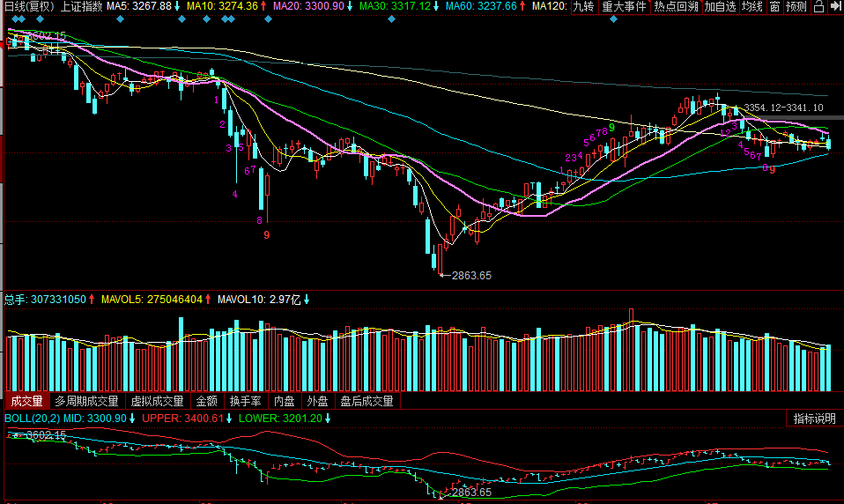844x504 pixels.
Task: Click 加自选 to add to watchlist
Action: click(721, 7)
